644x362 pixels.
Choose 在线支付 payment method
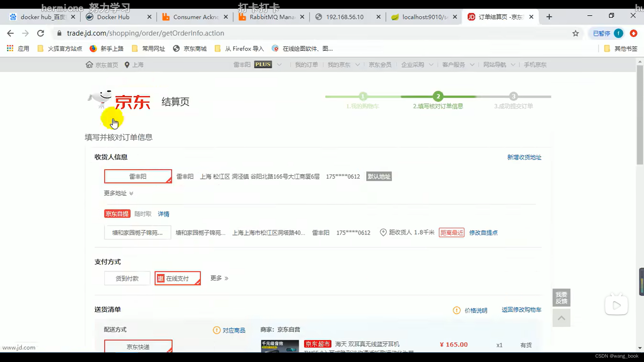tap(177, 278)
